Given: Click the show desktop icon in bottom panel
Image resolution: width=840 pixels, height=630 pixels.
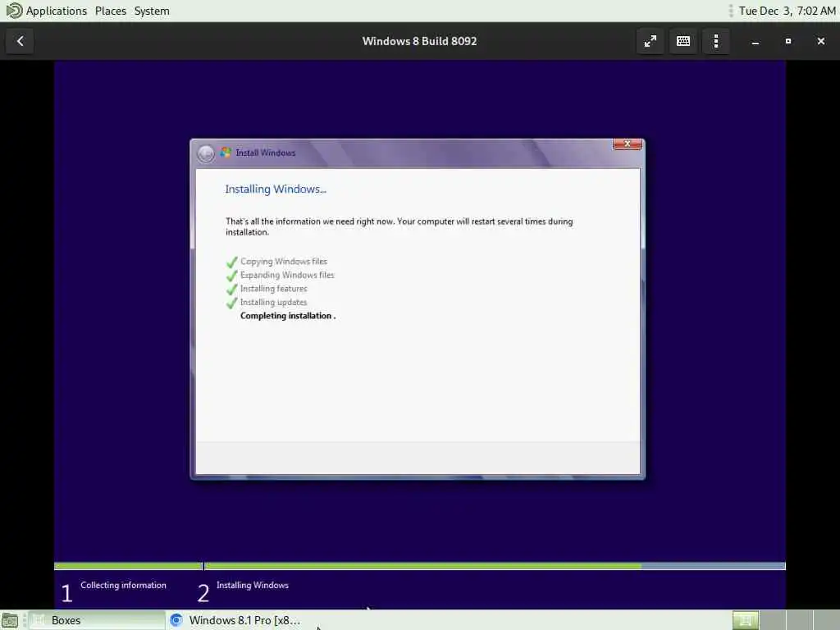Looking at the screenshot, I should pos(10,620).
